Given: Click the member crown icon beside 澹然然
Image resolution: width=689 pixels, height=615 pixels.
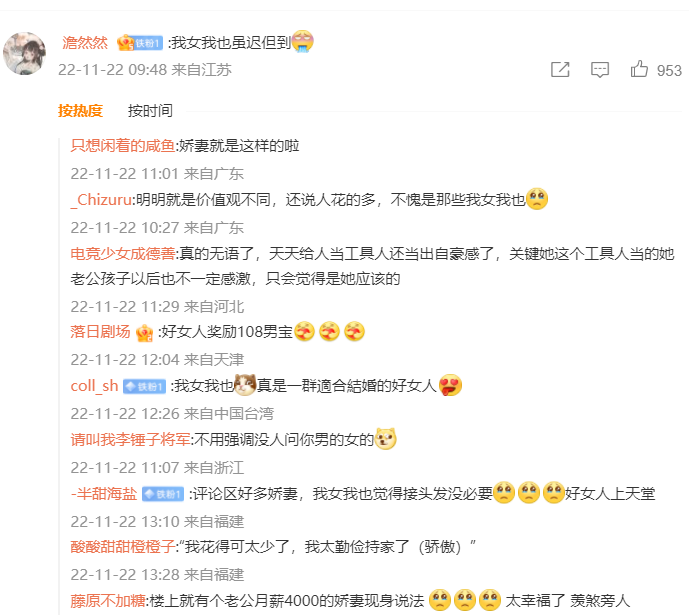Looking at the screenshot, I should (x=125, y=43).
